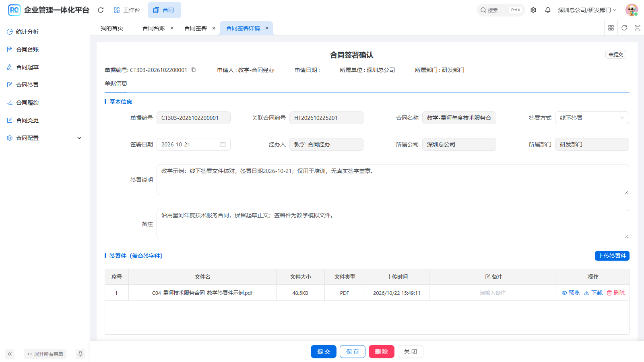The width and height of the screenshot is (644, 362).
Task: Click the user avatar picture
Action: click(x=632, y=10)
